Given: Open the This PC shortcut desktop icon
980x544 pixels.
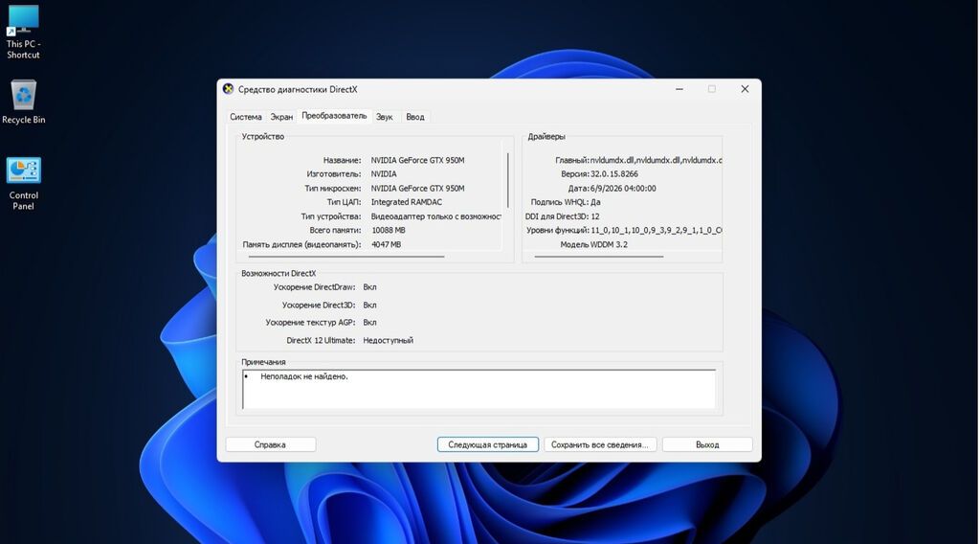Looking at the screenshot, I should point(23,32).
